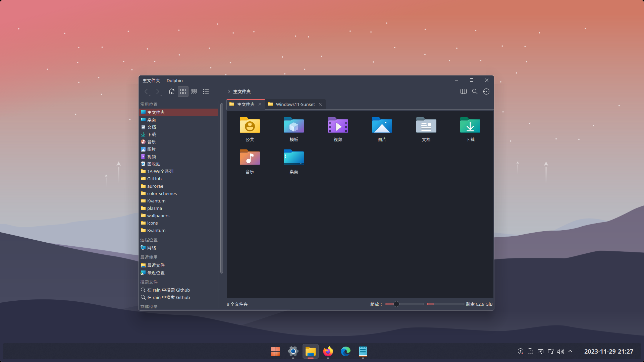Open the GitHub sidebar bookmark
The height and width of the screenshot is (362, 644).
coord(179,179)
